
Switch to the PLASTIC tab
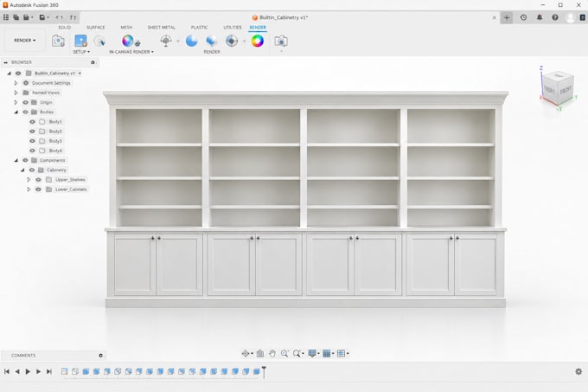199,28
